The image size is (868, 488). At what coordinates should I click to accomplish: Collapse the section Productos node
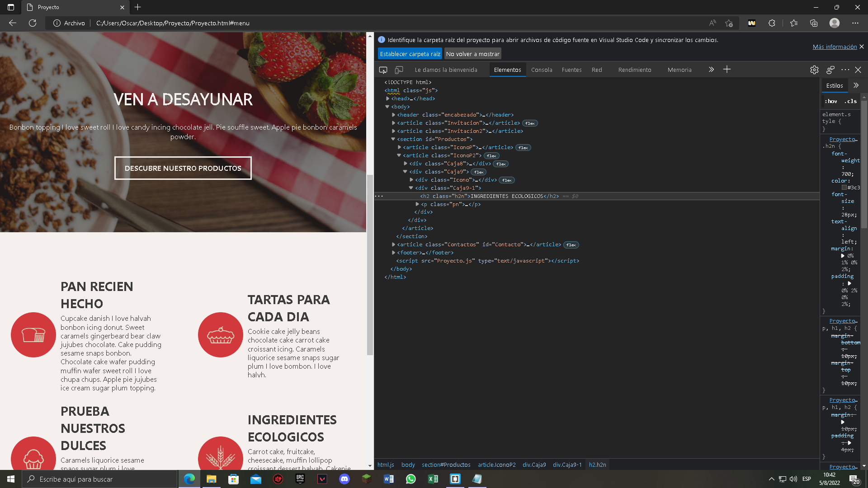393,139
